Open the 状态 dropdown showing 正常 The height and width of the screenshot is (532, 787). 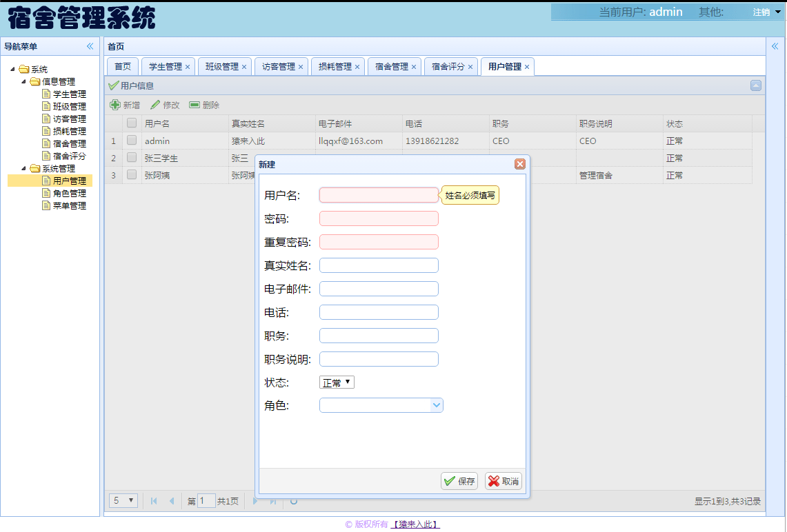pyautogui.click(x=337, y=382)
